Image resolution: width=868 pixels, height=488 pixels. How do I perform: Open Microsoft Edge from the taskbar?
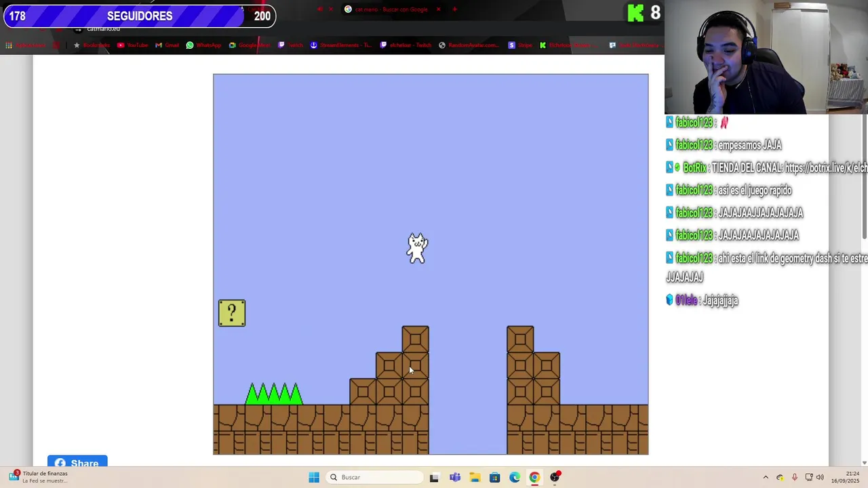(515, 477)
